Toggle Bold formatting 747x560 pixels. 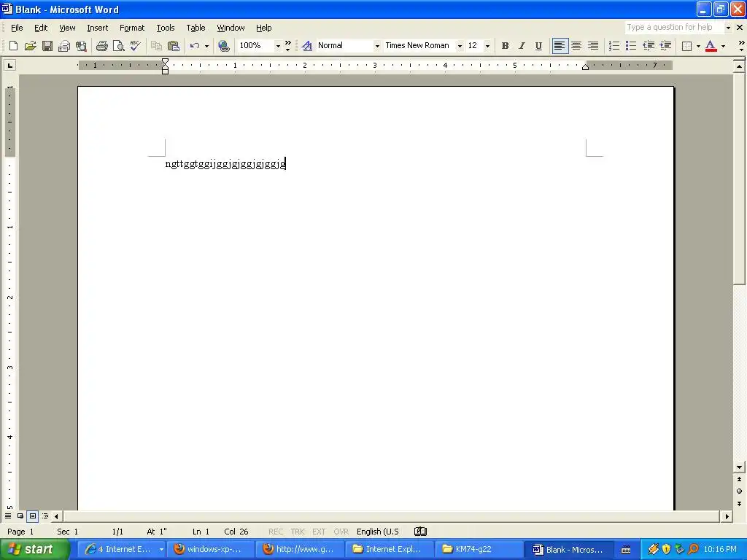[505, 46]
